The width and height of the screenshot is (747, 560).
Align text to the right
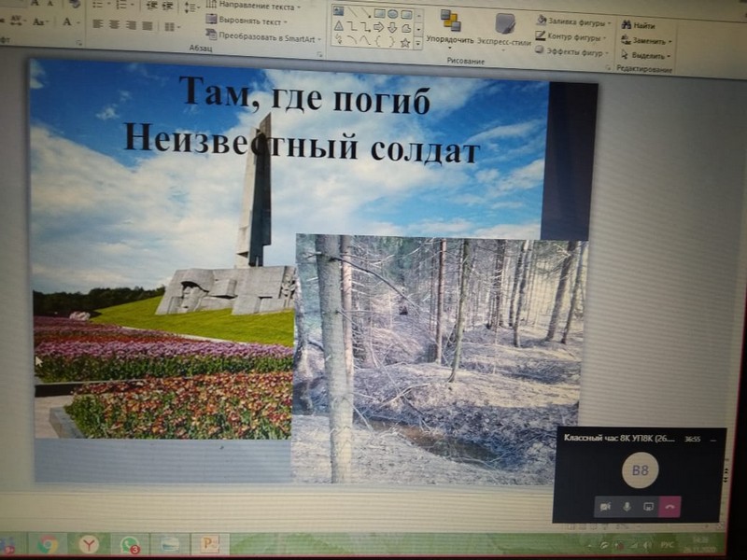click(131, 25)
